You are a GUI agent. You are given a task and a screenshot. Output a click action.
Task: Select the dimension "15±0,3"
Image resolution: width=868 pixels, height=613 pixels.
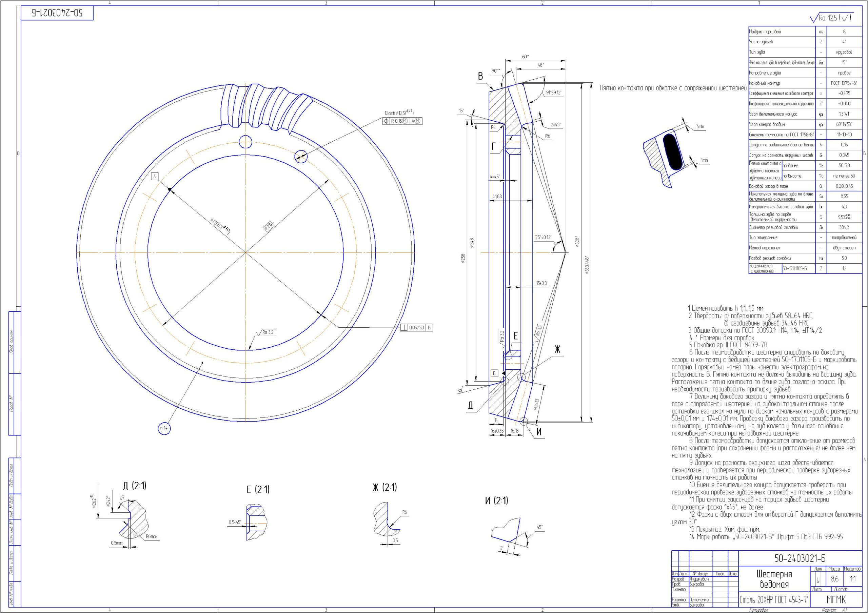541,283
